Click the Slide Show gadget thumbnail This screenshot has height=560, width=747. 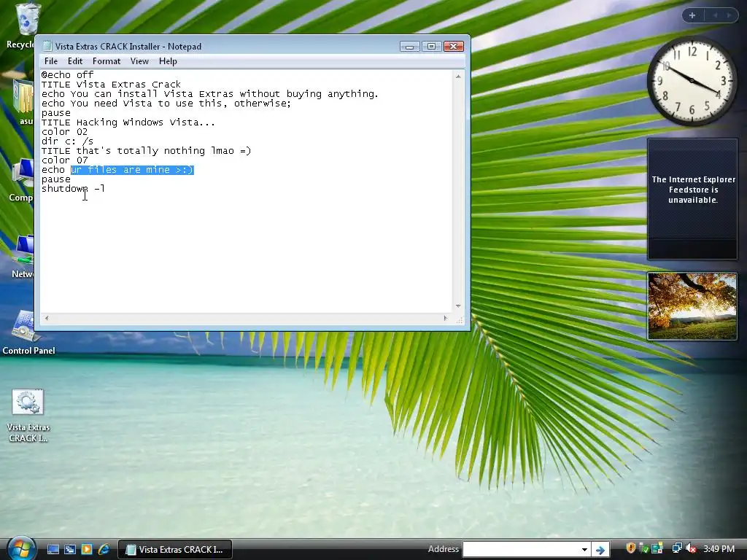point(692,306)
